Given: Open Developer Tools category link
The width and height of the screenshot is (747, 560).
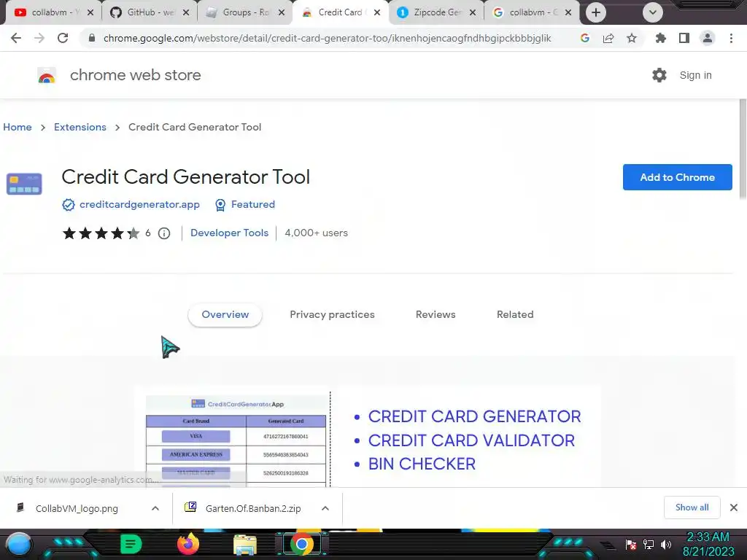Looking at the screenshot, I should pos(229,233).
